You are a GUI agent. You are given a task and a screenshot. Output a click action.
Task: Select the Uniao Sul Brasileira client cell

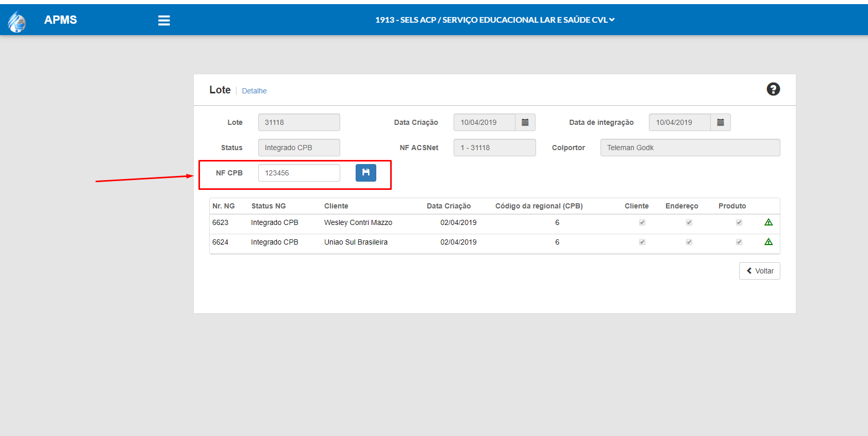tap(356, 242)
